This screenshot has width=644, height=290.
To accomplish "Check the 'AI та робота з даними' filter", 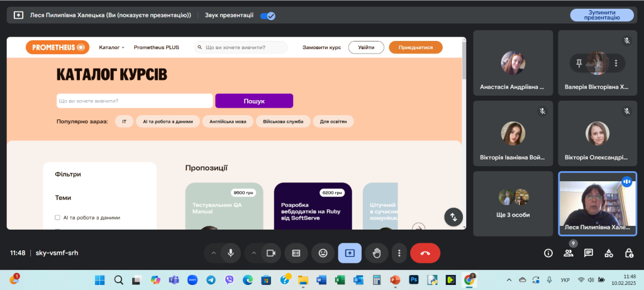I will [57, 218].
